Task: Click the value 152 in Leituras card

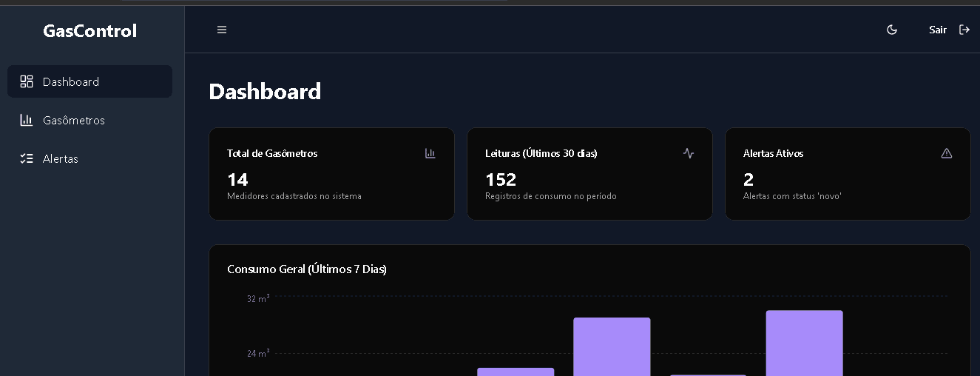Action: [x=501, y=179]
